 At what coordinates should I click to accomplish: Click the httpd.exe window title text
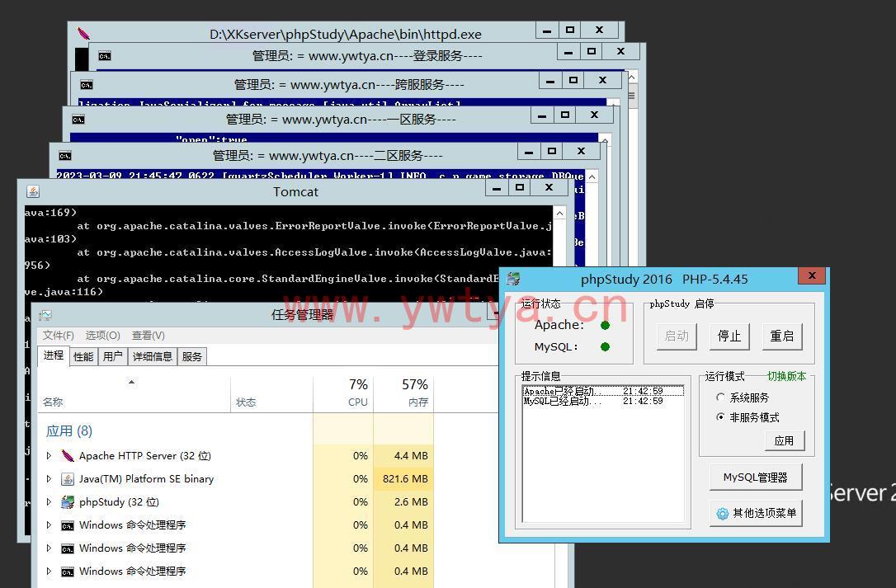(x=346, y=35)
